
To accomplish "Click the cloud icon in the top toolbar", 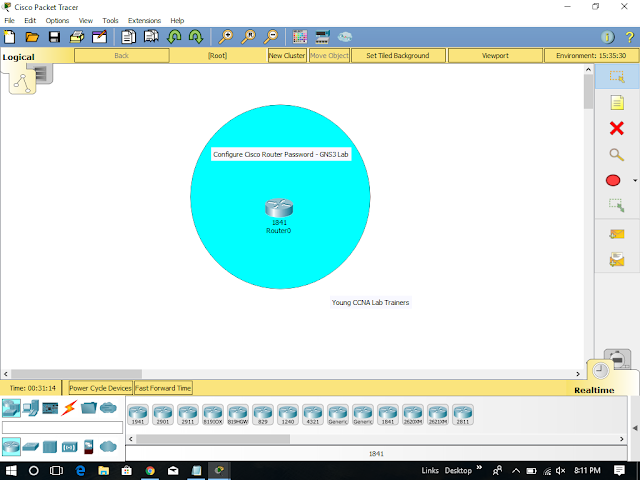I will (x=345, y=37).
